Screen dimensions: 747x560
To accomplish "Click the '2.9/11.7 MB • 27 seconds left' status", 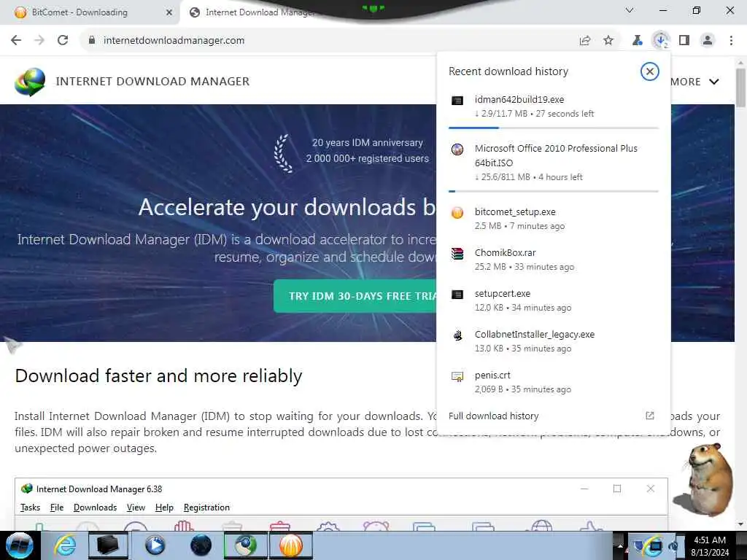I will coord(534,114).
